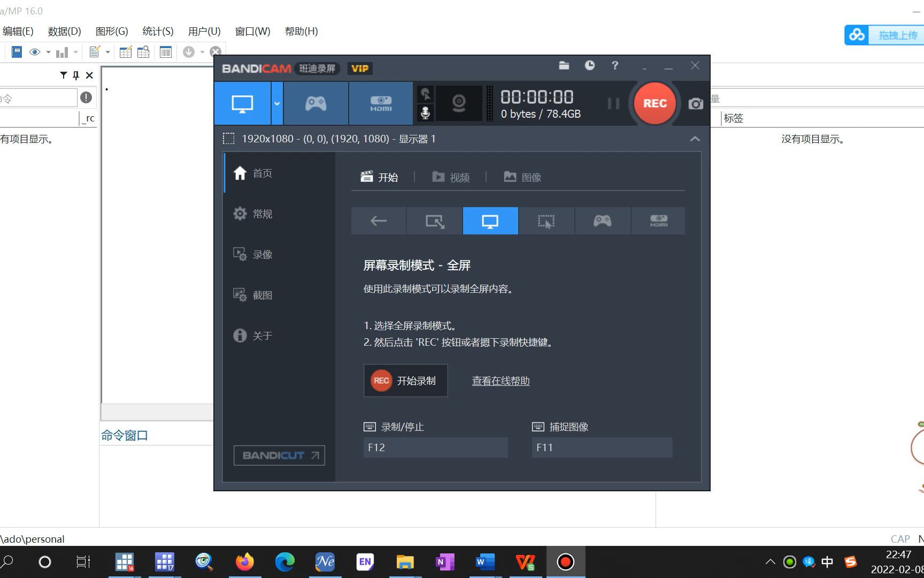Screen dimensions: 924x578
Task: Collapse the Bandicam panel with the chevron
Action: pos(695,139)
